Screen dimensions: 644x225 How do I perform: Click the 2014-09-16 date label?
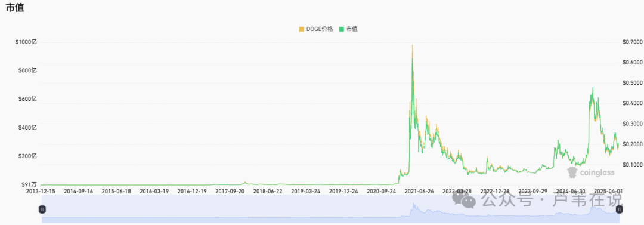(x=79, y=191)
